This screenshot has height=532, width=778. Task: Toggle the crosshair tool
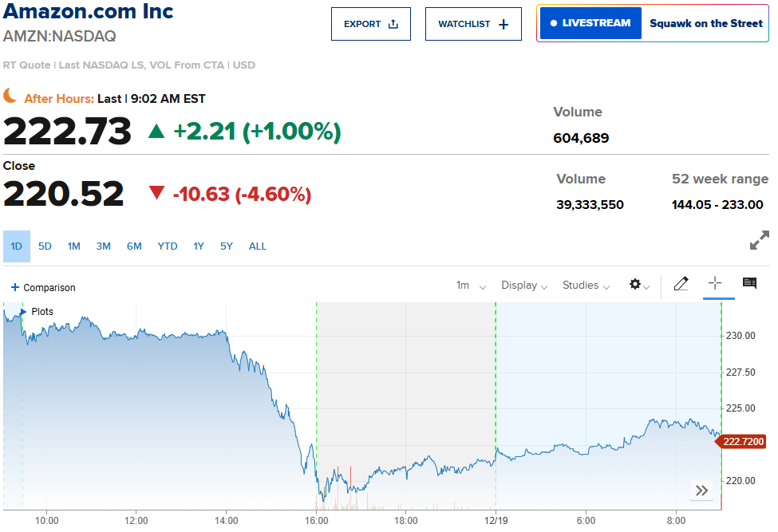click(x=715, y=284)
